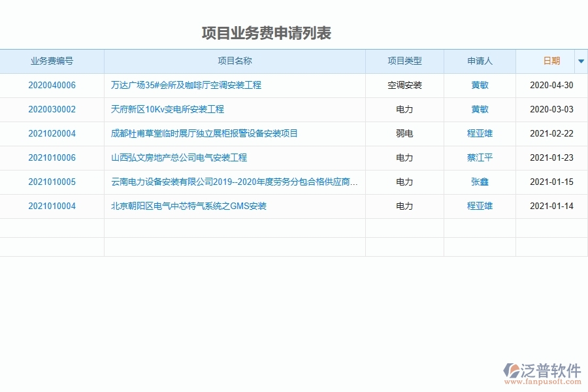Select the 日期 column header
This screenshot has width=588, height=392.
(551, 61)
